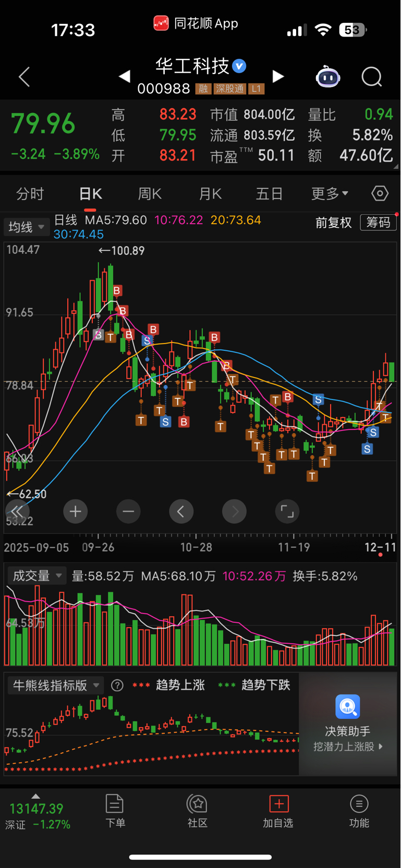
Task: Shift chart left with the chevron button
Action: (181, 511)
